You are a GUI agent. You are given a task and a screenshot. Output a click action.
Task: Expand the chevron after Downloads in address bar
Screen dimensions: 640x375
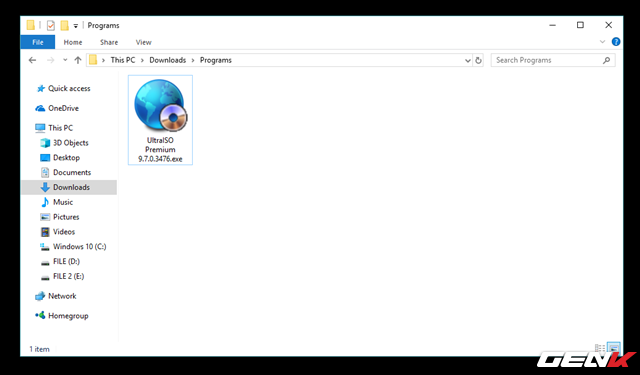pyautogui.click(x=193, y=60)
